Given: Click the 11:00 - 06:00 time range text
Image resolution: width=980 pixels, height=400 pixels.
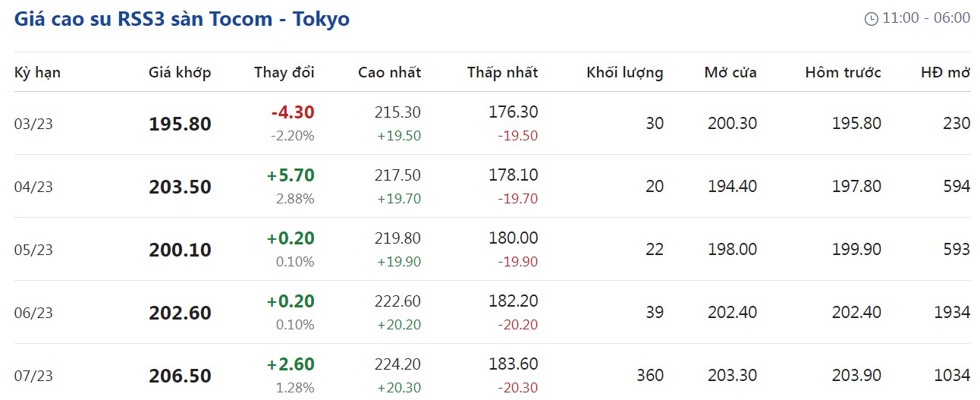Looking at the screenshot, I should coord(926,18).
